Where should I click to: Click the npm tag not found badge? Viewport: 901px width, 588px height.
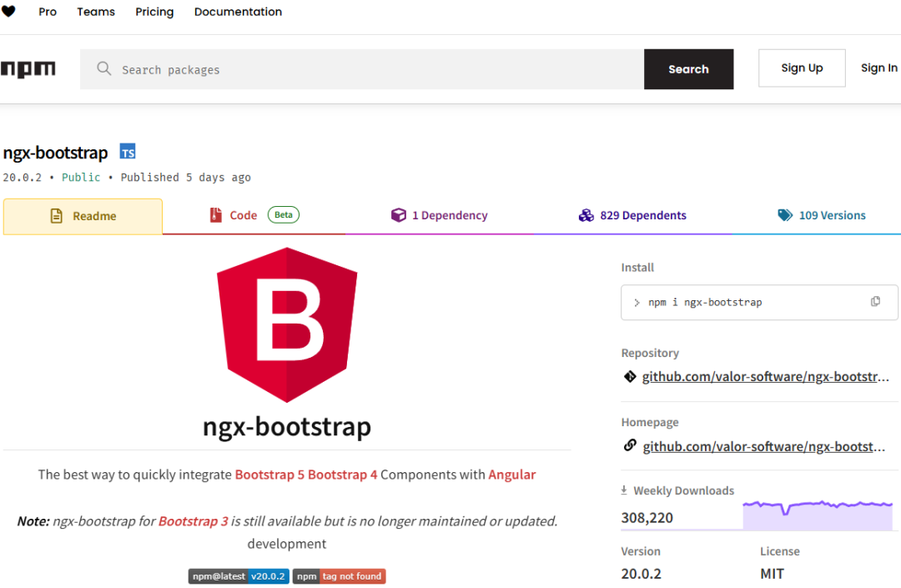[339, 576]
